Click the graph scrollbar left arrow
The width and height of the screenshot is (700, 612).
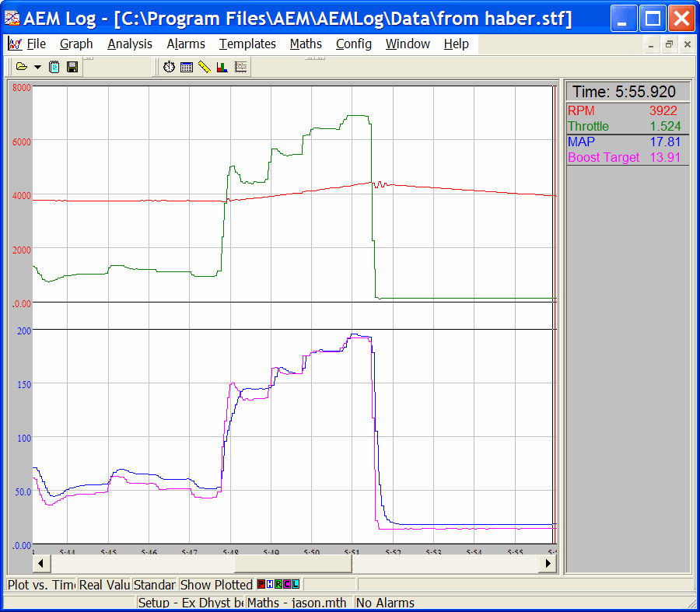click(x=41, y=563)
